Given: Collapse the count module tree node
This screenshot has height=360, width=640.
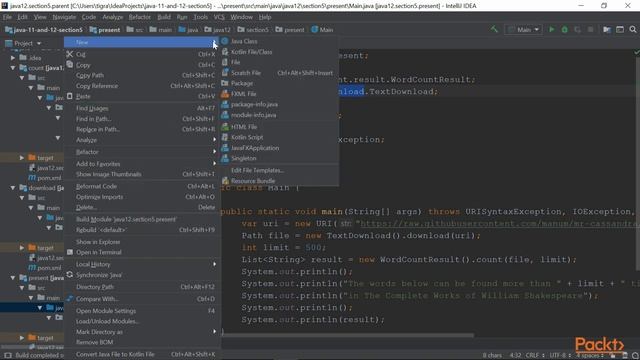Looking at the screenshot, I should click(x=13, y=68).
